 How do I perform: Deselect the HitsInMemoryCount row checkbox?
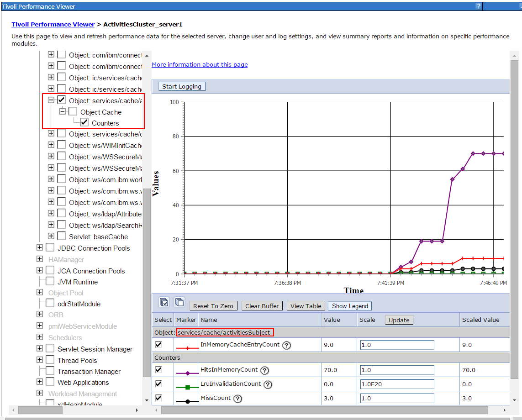point(158,370)
